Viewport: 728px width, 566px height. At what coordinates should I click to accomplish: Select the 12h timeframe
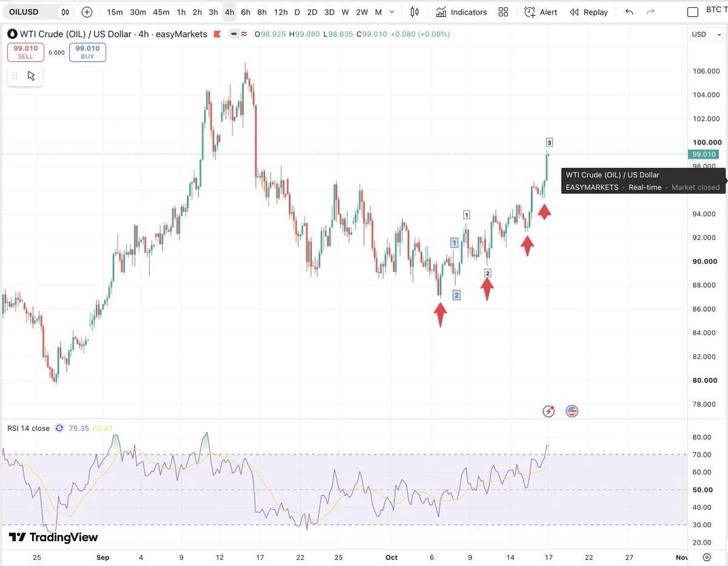pos(280,12)
